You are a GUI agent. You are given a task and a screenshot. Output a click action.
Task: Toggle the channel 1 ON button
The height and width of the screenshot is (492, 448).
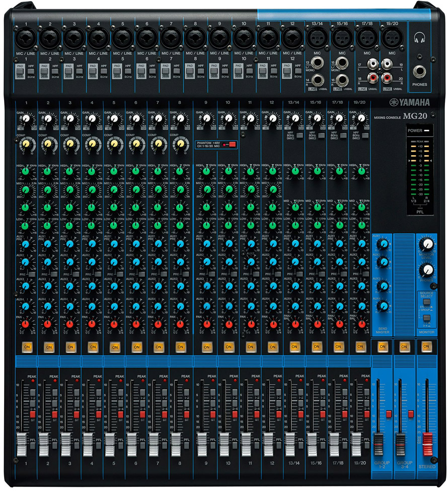[x=27, y=347]
